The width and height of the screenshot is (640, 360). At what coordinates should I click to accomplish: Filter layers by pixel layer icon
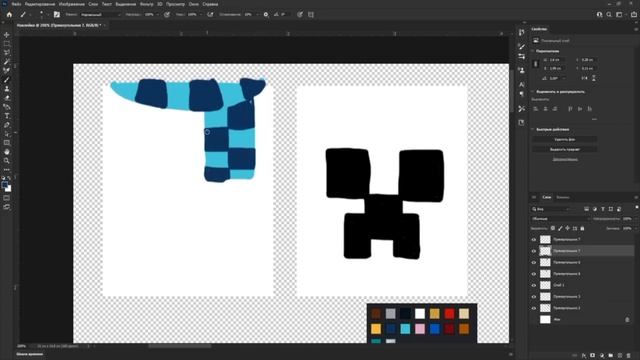[587, 209]
